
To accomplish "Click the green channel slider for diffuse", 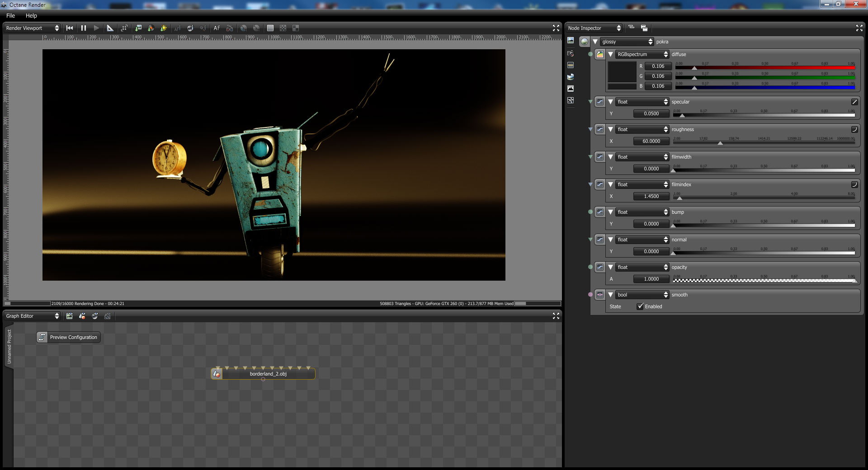I will click(x=765, y=77).
